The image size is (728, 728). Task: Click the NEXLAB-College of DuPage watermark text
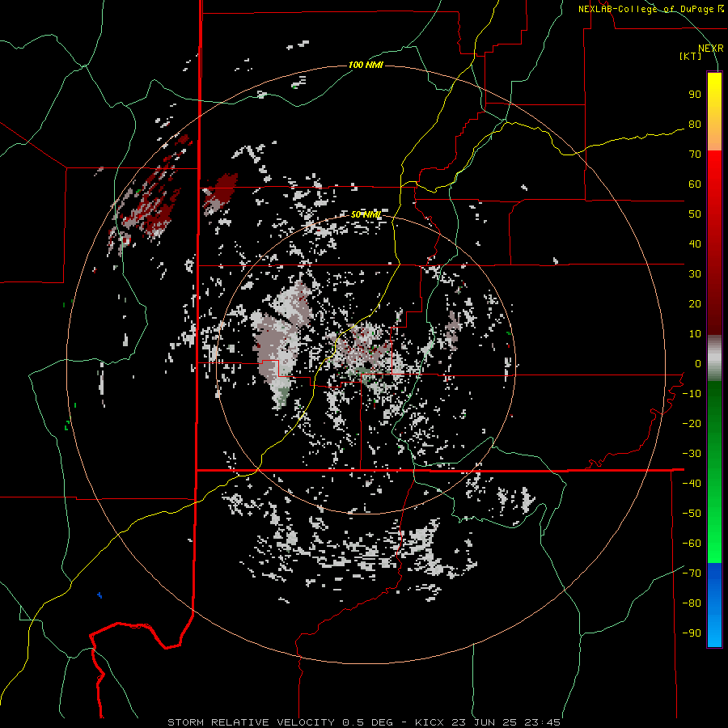coord(650,9)
